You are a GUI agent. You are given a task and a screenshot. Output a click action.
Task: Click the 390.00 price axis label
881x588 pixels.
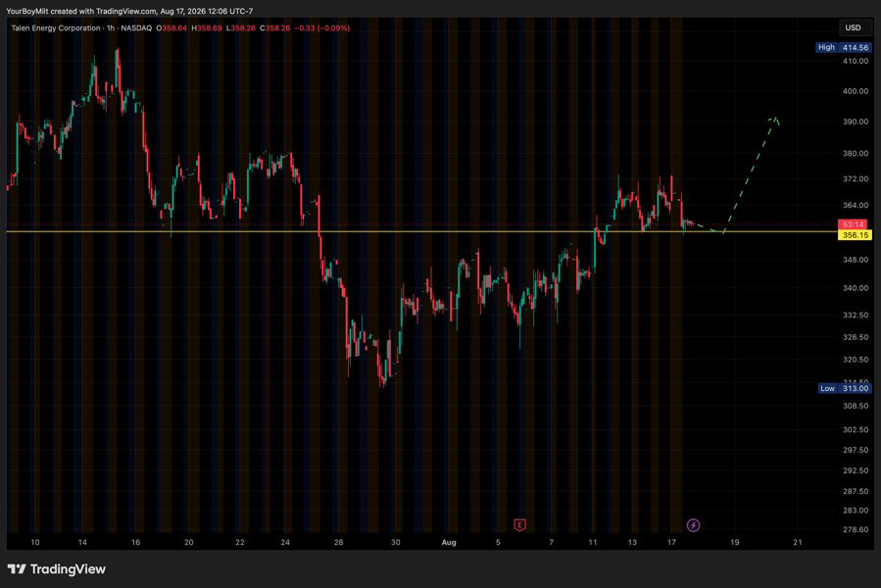(x=856, y=122)
